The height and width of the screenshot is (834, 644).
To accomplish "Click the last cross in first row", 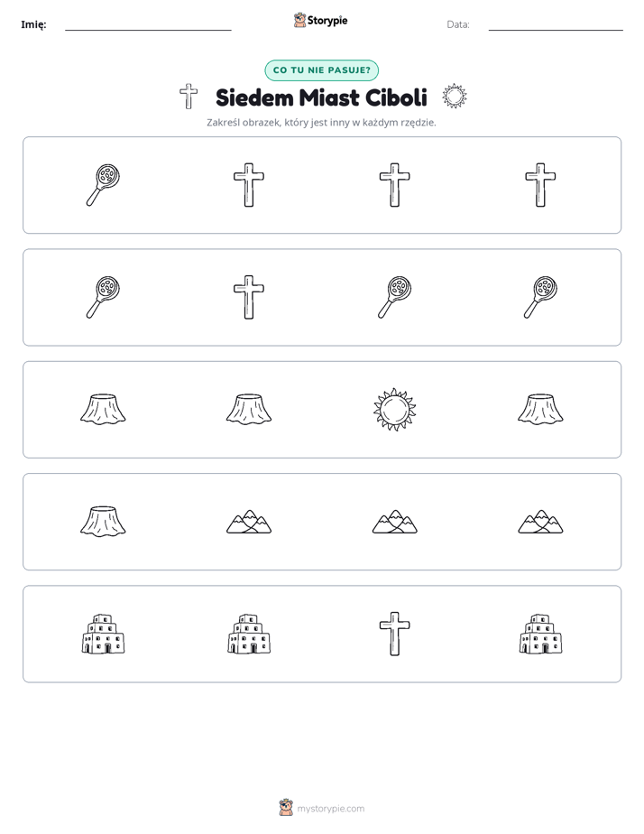I will click(x=540, y=185).
